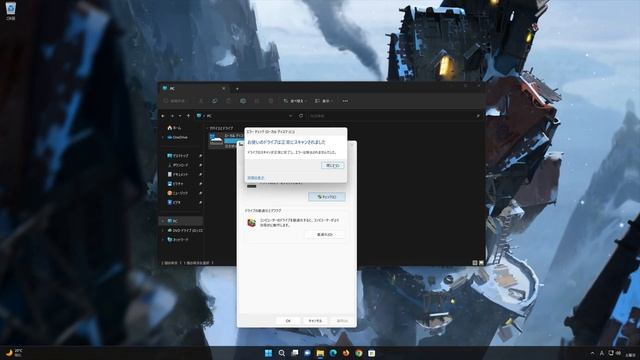Open the recent locations dropdown arrow
The image size is (640, 360).
pos(180,116)
